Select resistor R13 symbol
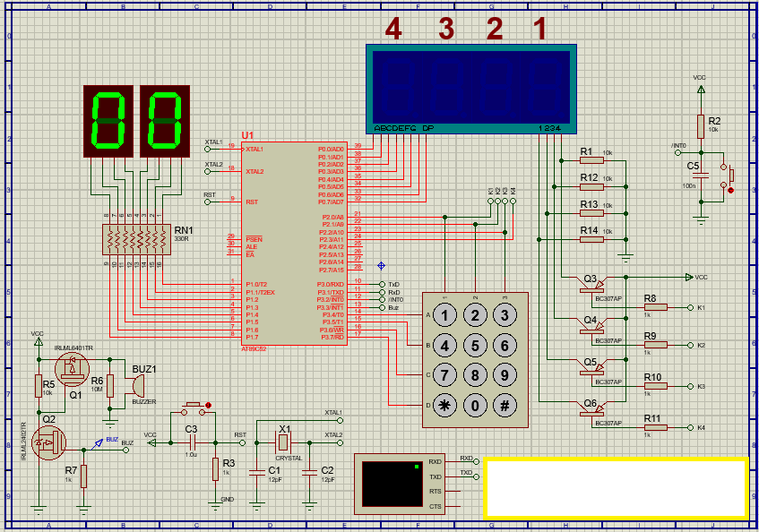Image resolution: width=759 pixels, height=532 pixels. tap(591, 213)
